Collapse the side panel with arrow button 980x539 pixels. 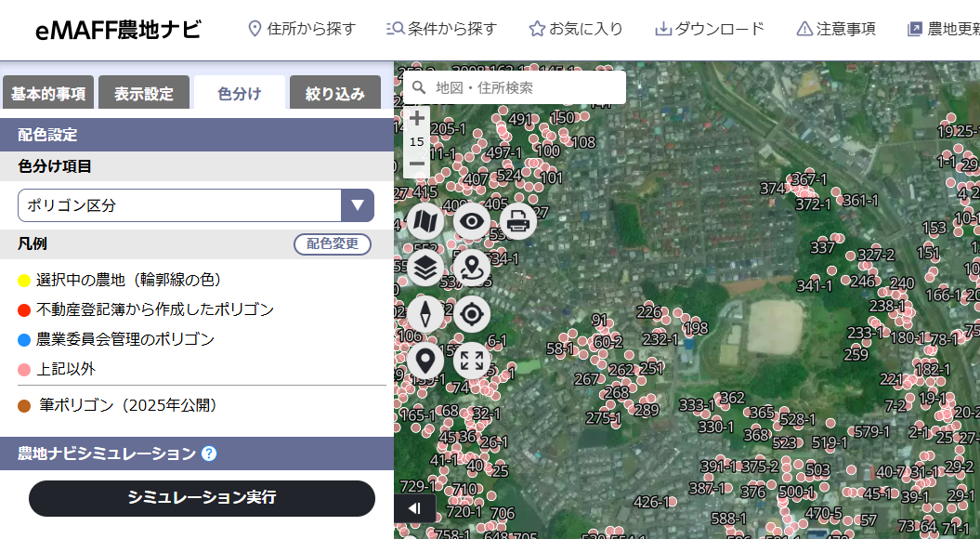click(414, 508)
